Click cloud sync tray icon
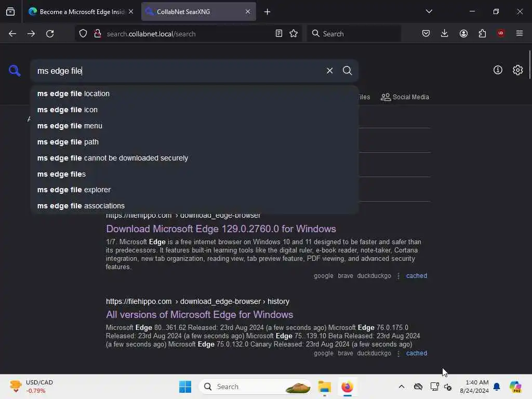The image size is (532, 399). (x=418, y=387)
